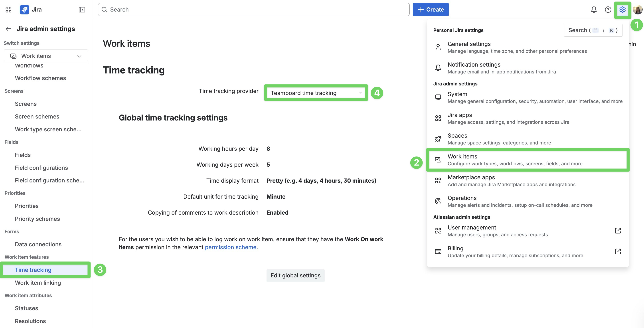
Task: Open User management external link icon
Action: point(618,231)
